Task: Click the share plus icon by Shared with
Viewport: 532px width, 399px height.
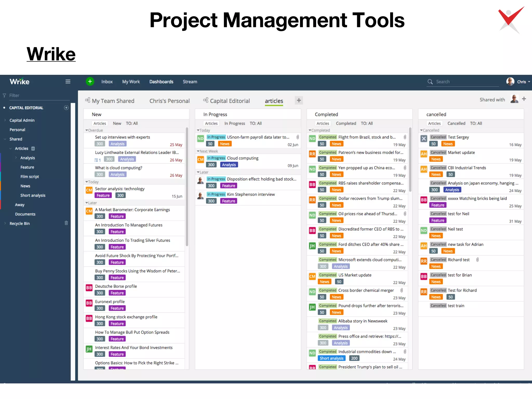Action: tap(524, 99)
